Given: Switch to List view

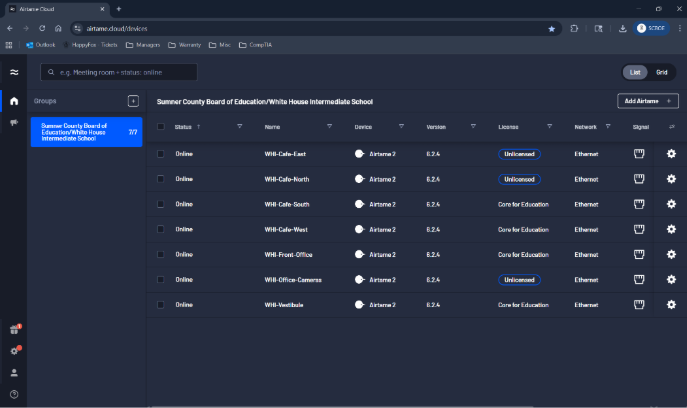Looking at the screenshot, I should coord(635,72).
